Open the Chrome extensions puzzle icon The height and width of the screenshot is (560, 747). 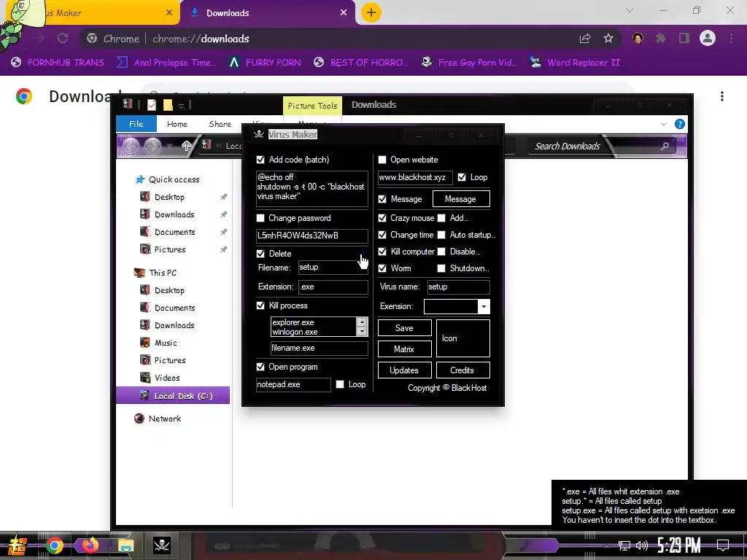coord(661,39)
